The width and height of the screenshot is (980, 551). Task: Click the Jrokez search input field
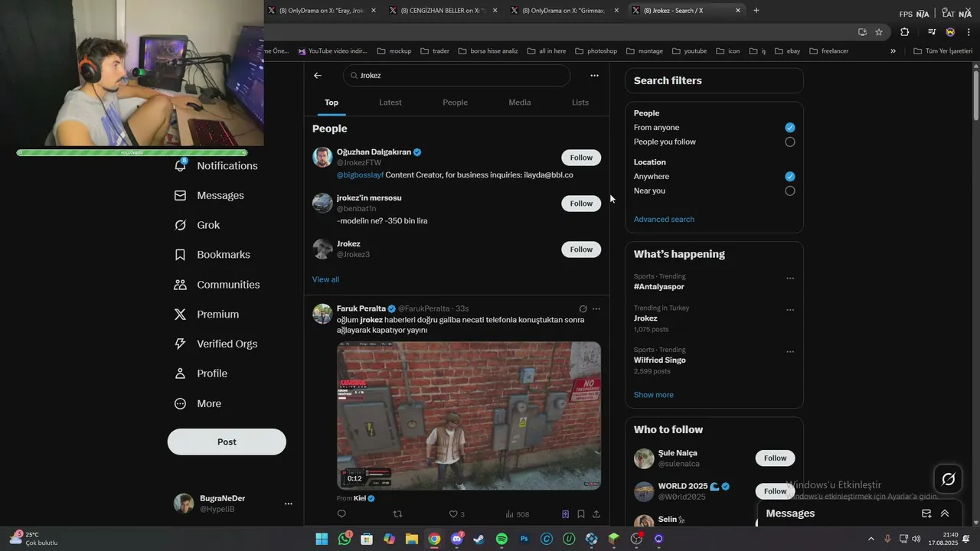click(x=457, y=76)
